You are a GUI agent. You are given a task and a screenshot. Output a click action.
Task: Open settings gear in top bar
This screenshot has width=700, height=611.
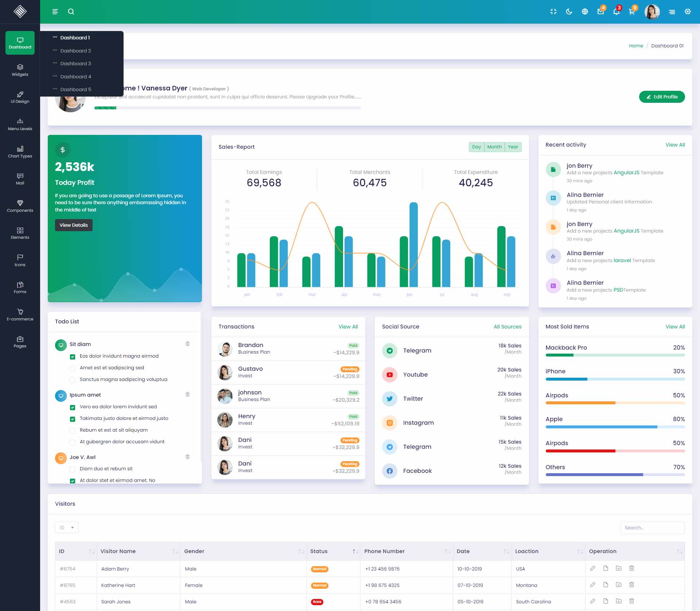click(x=688, y=12)
